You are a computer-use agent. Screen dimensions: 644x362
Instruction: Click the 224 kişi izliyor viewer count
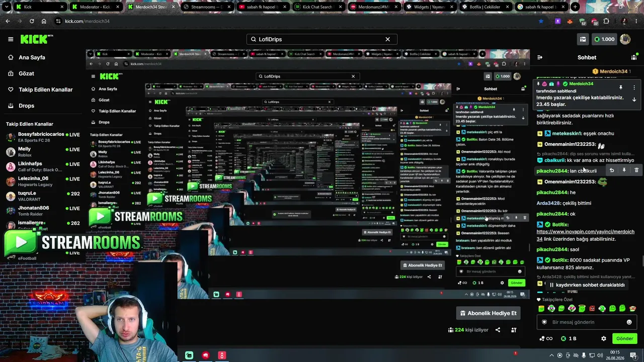tap(468, 330)
